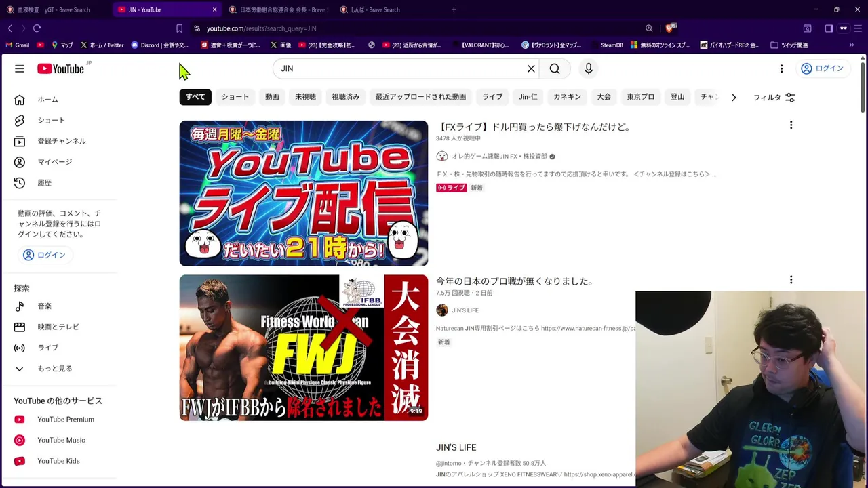Reload the page with the refresh icon

click(37, 28)
